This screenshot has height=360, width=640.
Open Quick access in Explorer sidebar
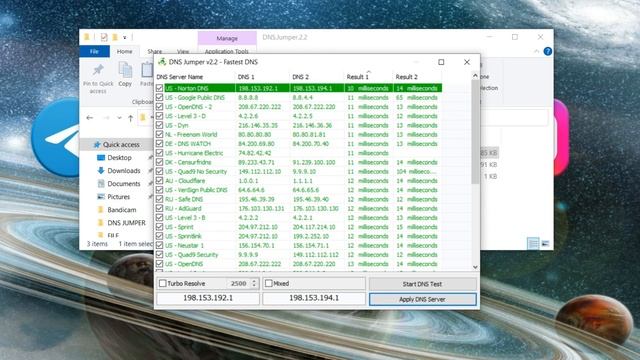click(116, 144)
